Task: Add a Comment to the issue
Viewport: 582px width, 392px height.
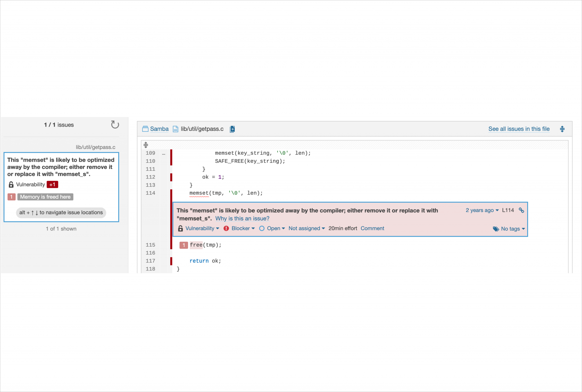Action: click(x=372, y=229)
